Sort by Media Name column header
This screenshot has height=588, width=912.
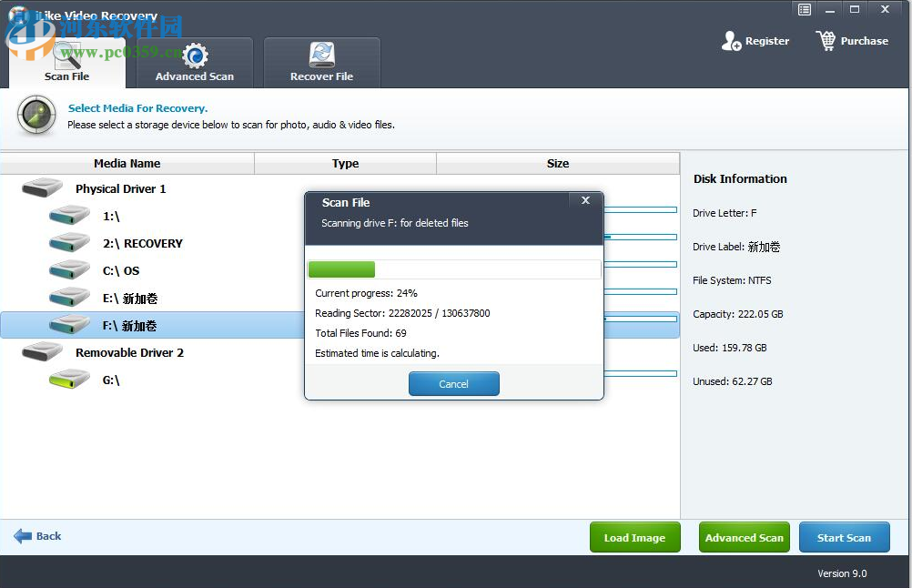tap(127, 164)
